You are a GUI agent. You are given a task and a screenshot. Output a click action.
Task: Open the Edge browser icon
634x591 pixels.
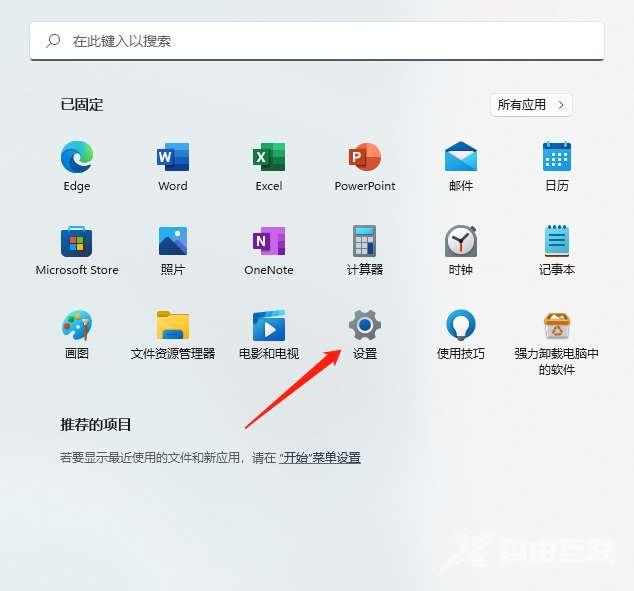click(x=77, y=157)
